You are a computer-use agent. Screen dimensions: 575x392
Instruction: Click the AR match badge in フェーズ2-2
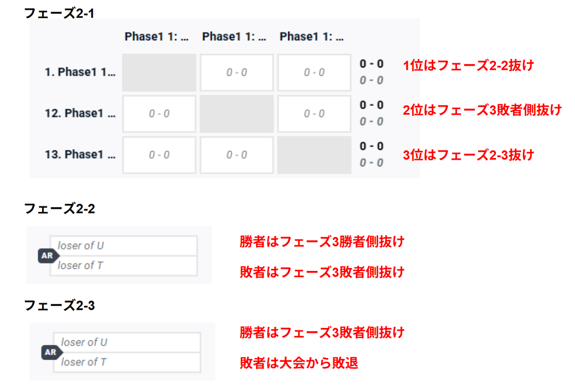tap(48, 256)
